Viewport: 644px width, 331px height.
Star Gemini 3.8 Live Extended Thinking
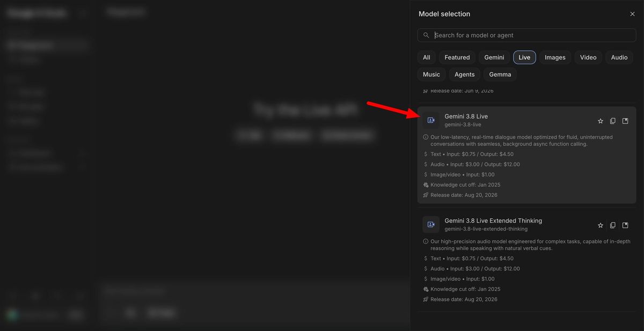(601, 225)
